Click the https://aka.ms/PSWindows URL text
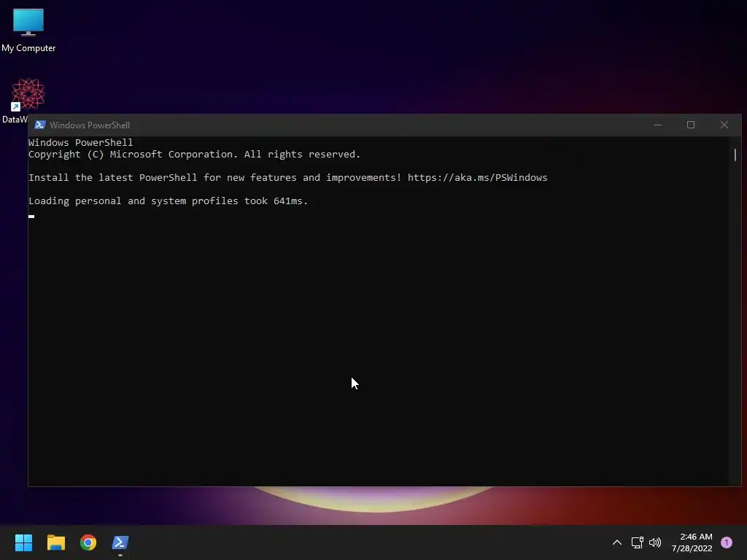Screen dimensions: 747x560 (x=477, y=178)
